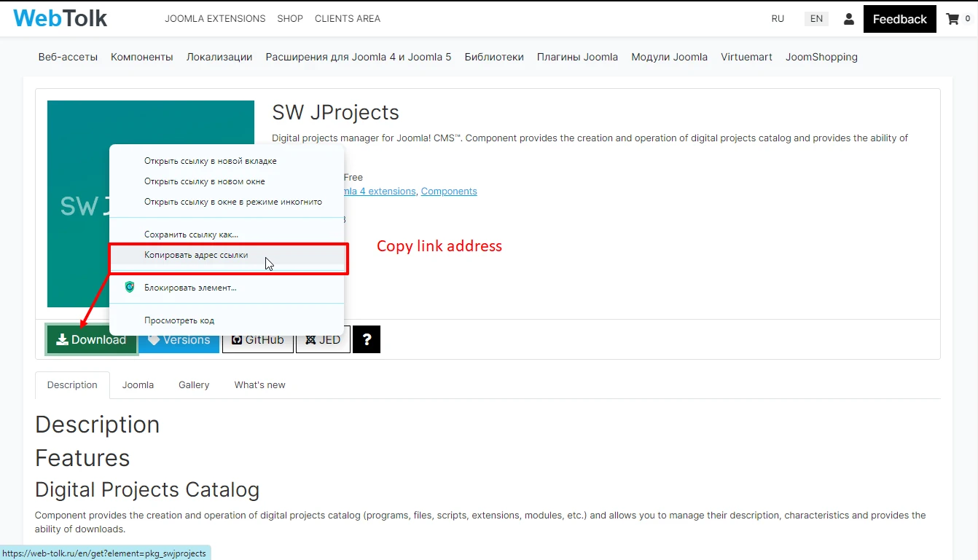Open Веб-ассеты category link
The width and height of the screenshot is (978, 560).
click(68, 57)
